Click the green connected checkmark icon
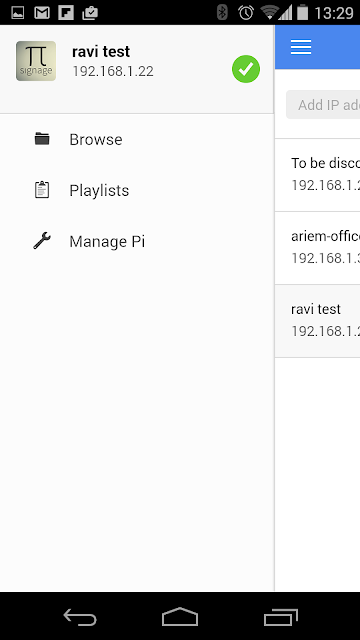The height and width of the screenshot is (640, 360). pyautogui.click(x=246, y=69)
